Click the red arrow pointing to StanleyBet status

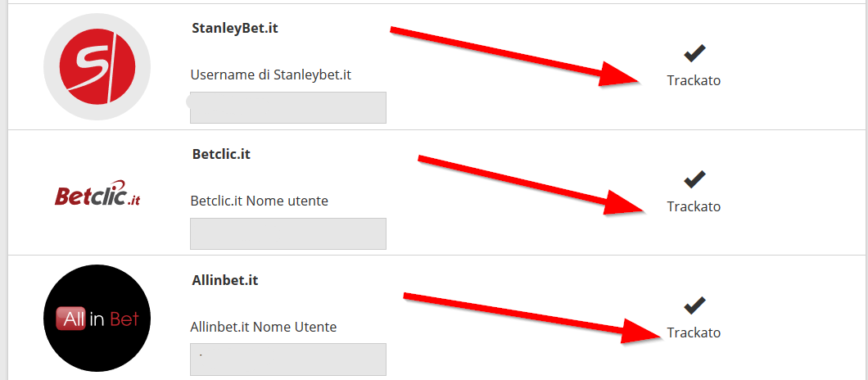click(515, 57)
